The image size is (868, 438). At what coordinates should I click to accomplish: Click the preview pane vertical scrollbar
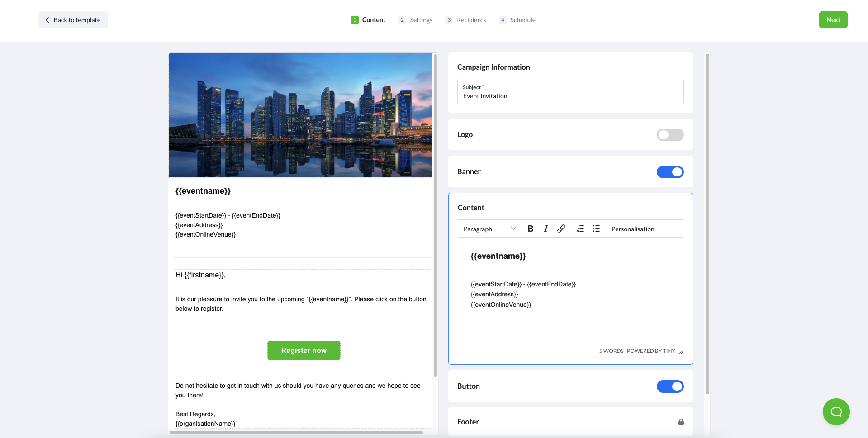click(436, 215)
